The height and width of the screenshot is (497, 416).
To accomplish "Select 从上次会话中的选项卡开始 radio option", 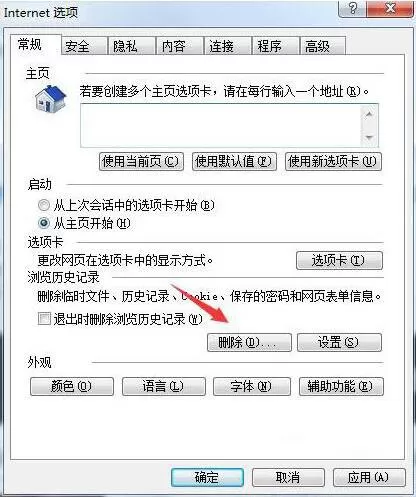I will tap(44, 205).
